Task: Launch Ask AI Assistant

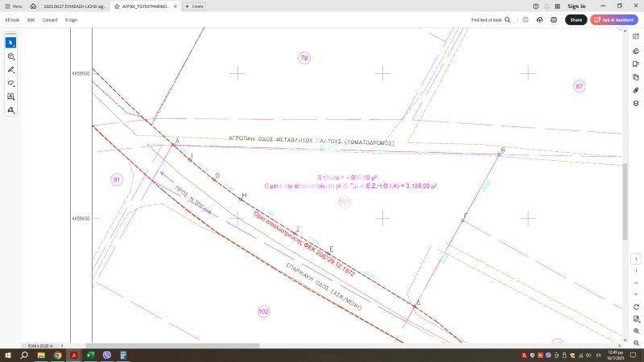Action: coord(614,19)
